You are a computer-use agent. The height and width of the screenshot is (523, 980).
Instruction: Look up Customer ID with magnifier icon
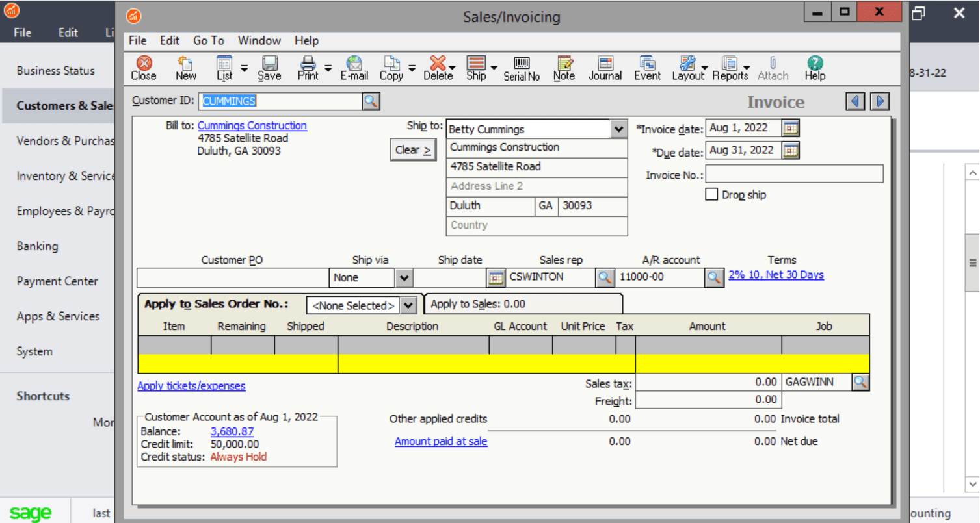click(371, 101)
